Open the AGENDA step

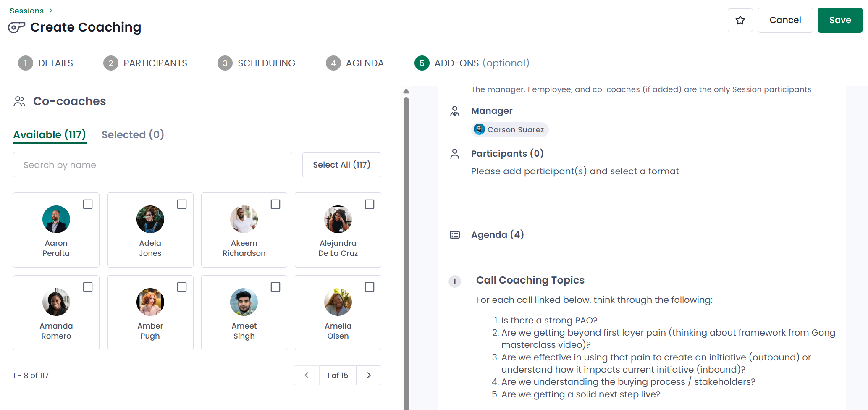[x=365, y=63]
